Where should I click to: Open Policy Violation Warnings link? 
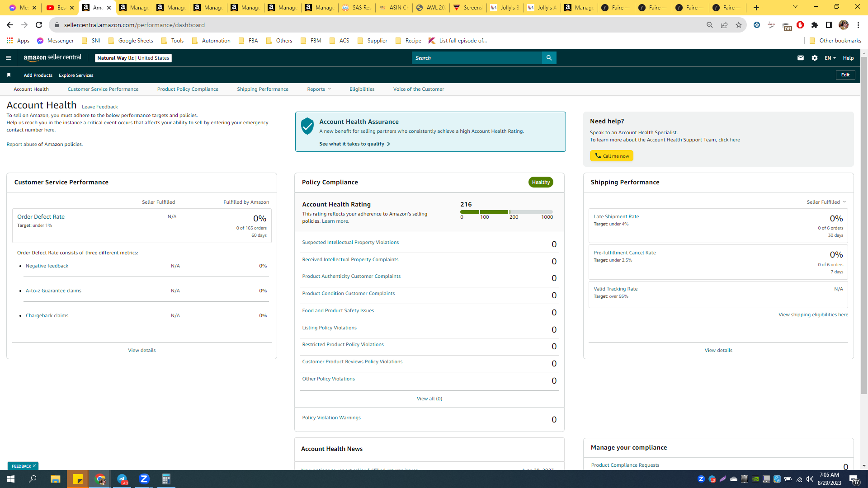(331, 418)
